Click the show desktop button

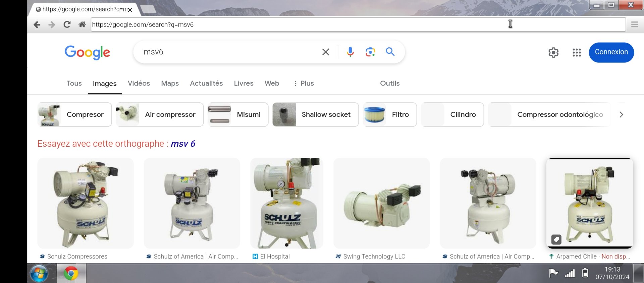click(x=638, y=273)
